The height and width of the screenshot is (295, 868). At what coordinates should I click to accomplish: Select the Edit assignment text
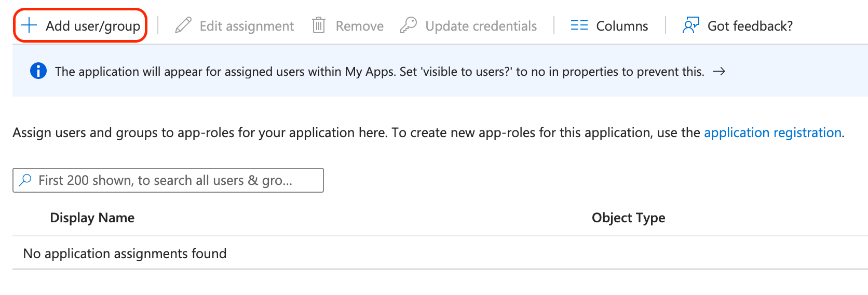[x=247, y=26]
